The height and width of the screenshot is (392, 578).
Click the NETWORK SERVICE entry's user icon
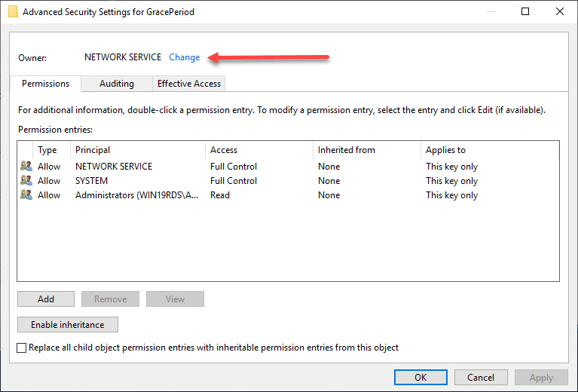click(x=26, y=167)
